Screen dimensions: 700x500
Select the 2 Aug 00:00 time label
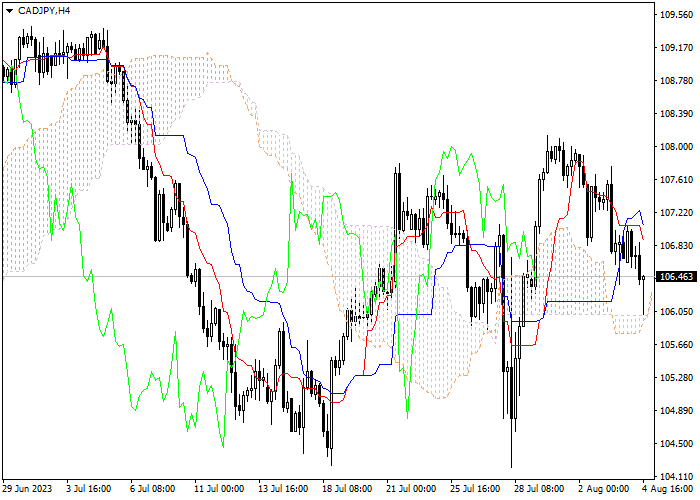[604, 488]
